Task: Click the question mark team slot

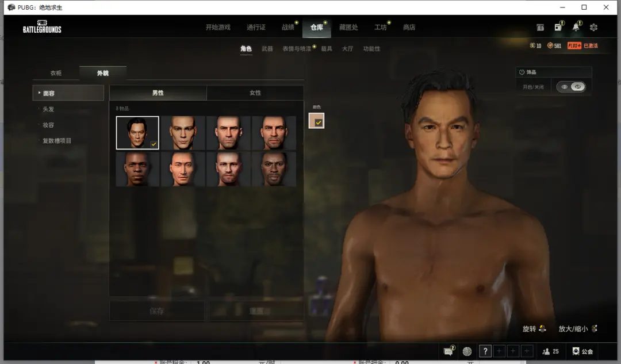Action: (485, 351)
